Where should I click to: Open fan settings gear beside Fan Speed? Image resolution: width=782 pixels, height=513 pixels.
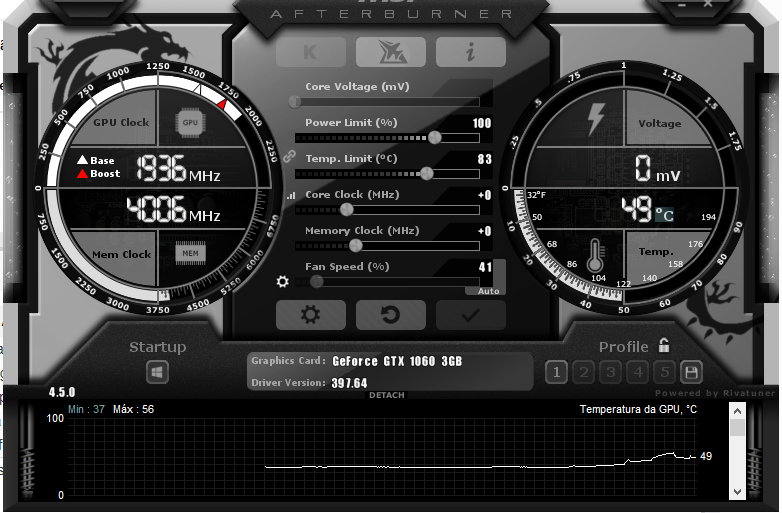(x=283, y=282)
